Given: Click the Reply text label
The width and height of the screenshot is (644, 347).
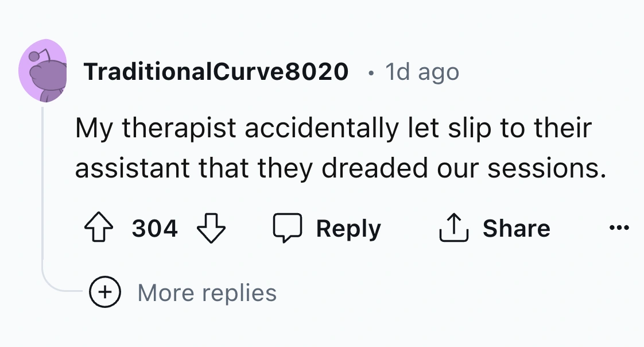Looking at the screenshot, I should tap(348, 229).
